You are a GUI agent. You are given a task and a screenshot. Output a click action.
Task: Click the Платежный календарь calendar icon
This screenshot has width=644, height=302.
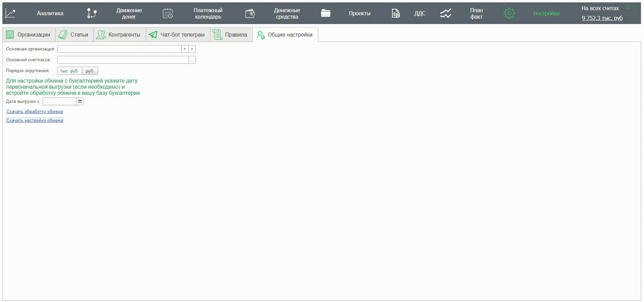(x=168, y=14)
